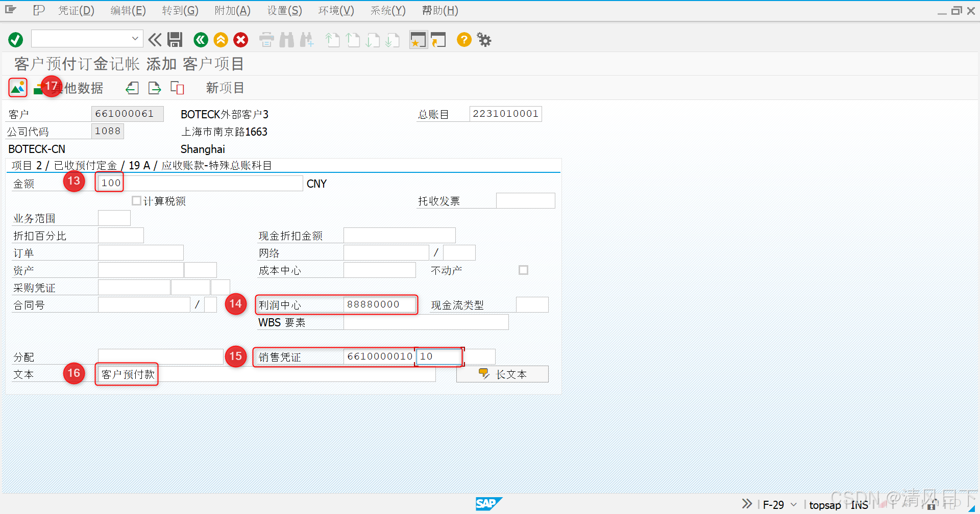Open the 系统(Y) menu

[387, 10]
